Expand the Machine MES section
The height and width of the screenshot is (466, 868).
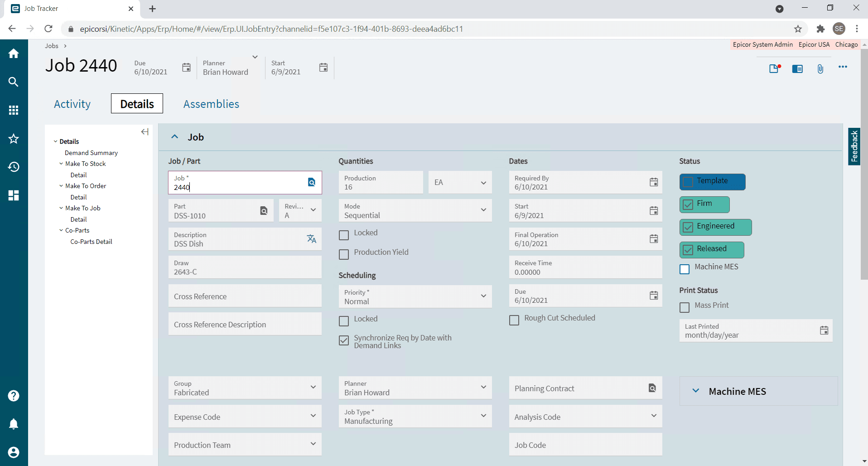point(696,391)
